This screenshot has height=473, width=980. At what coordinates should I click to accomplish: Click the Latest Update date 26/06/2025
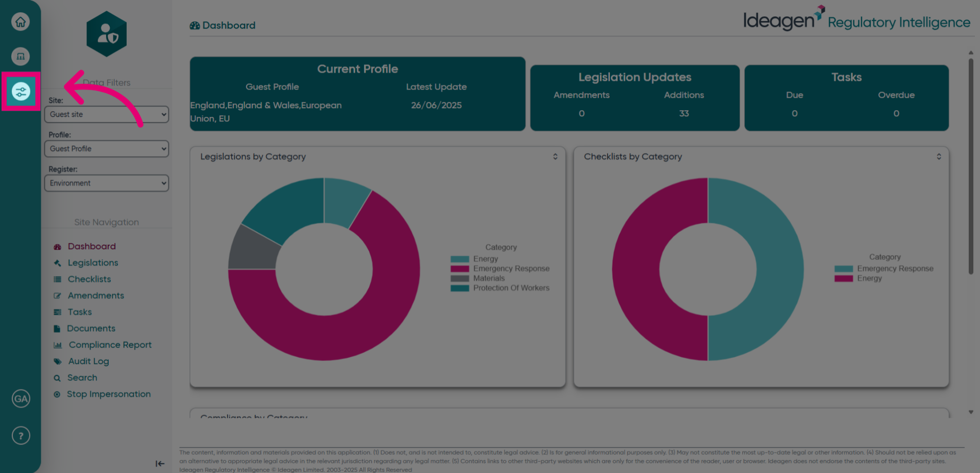coord(436,105)
